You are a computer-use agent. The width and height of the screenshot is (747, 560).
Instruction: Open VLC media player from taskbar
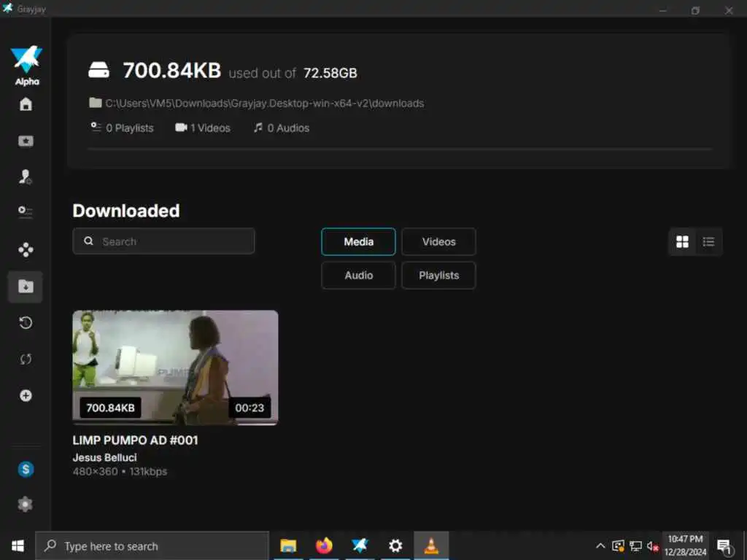(431, 545)
